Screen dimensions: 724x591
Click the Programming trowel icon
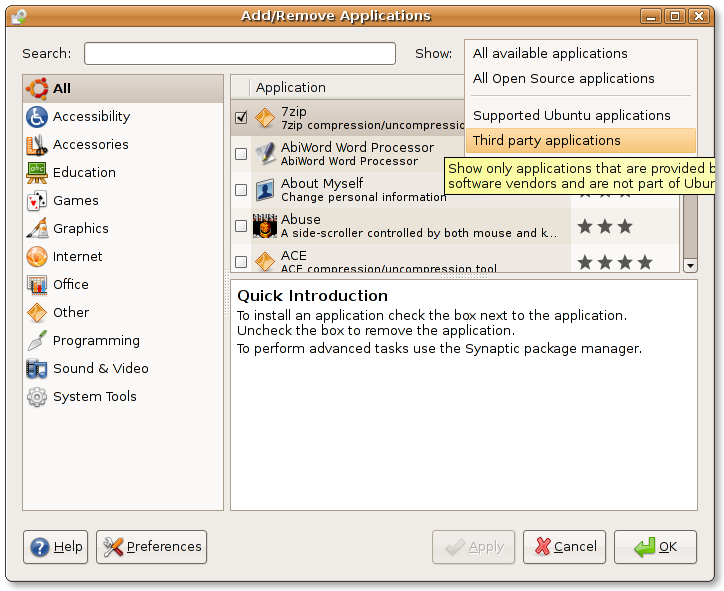pos(37,340)
